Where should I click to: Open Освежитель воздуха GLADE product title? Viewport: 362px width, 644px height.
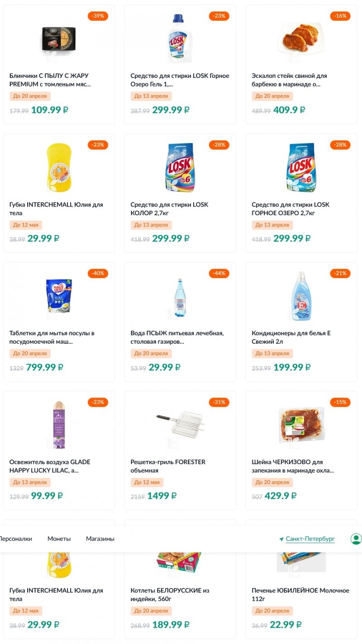(50, 466)
